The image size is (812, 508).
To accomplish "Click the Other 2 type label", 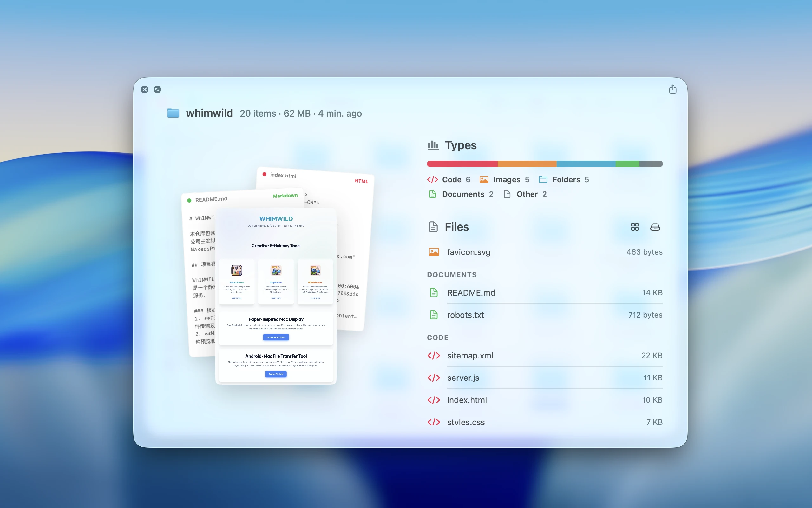I will [532, 194].
